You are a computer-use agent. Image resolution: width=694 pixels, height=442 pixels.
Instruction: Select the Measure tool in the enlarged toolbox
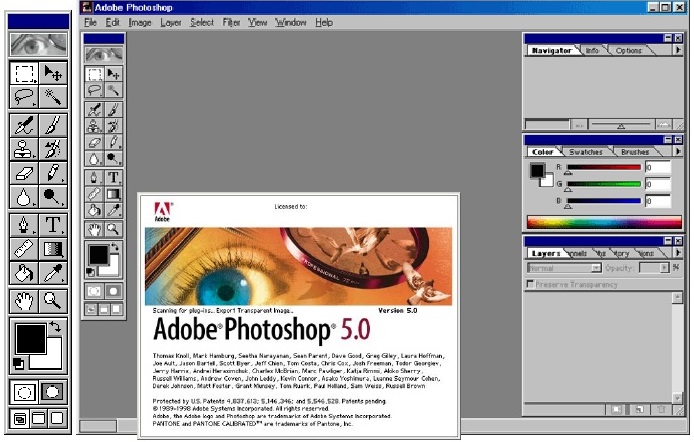[24, 249]
